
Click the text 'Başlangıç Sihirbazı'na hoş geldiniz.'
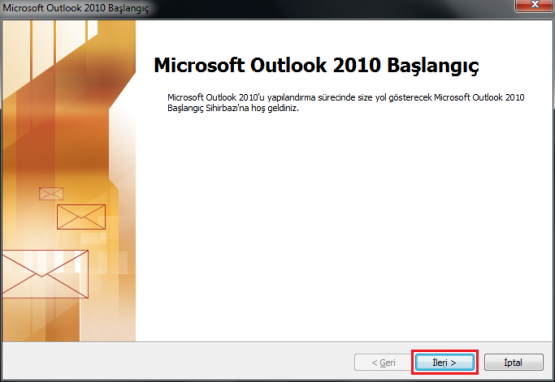point(233,108)
